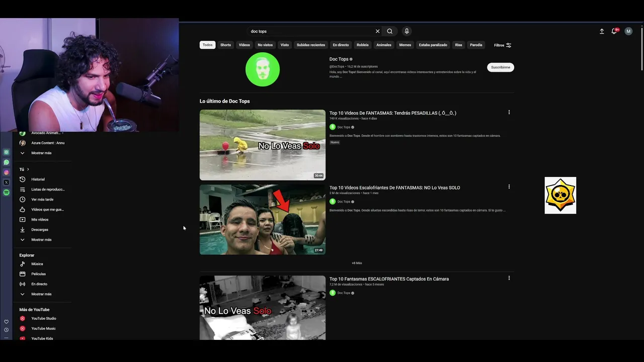Open YouTube Music link
644x362 pixels.
point(42,328)
